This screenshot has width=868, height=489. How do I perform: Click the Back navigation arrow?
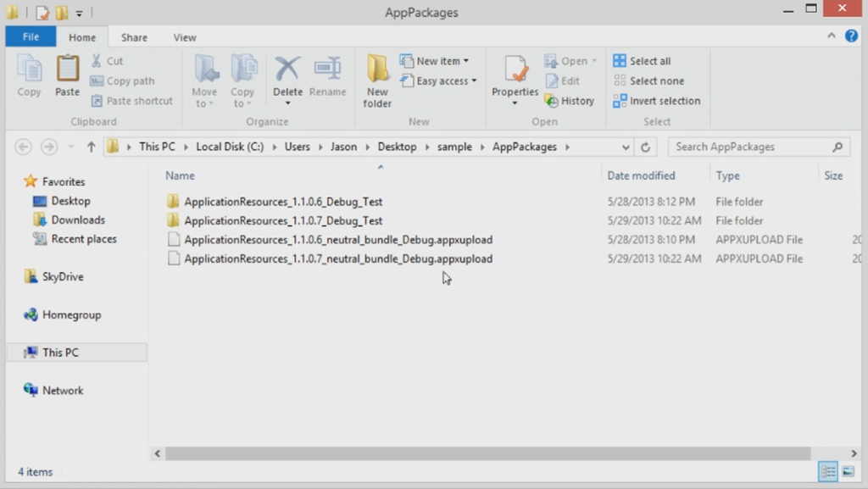[x=23, y=147]
